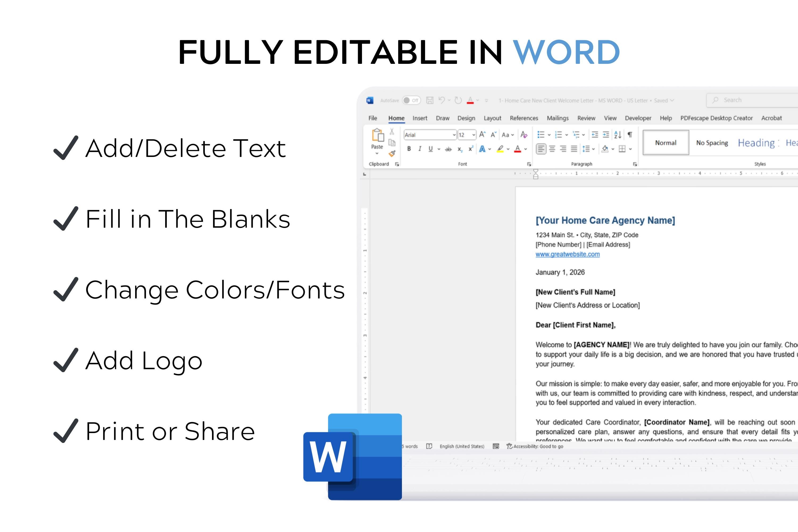Open Customize Quick Access Toolbar menu
The width and height of the screenshot is (798, 532).
click(x=486, y=101)
